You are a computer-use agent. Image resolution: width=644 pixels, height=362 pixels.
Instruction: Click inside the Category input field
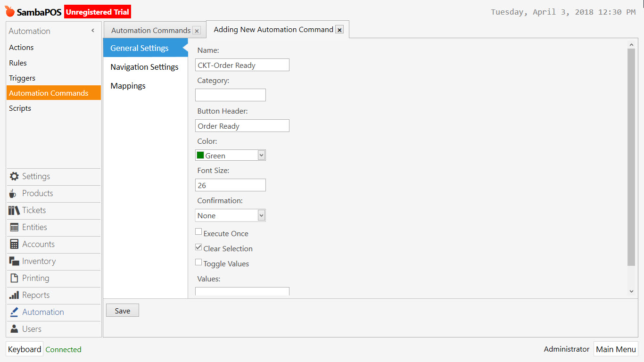pos(230,95)
